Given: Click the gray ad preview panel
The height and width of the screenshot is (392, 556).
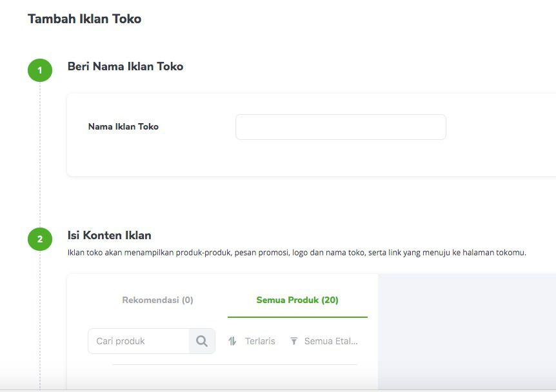Looking at the screenshot, I should [x=467, y=331].
